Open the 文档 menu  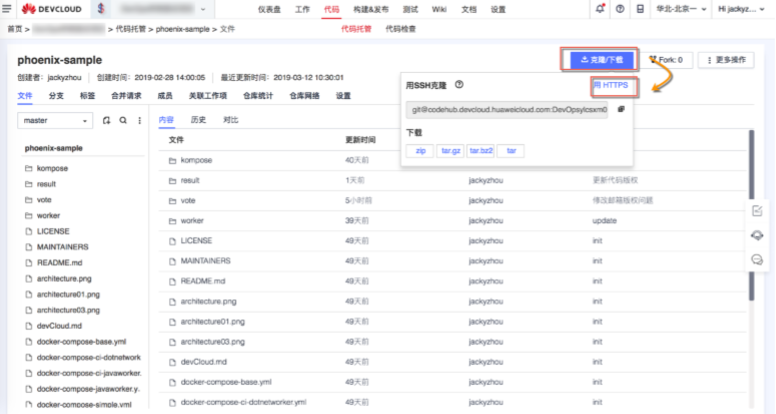(469, 9)
